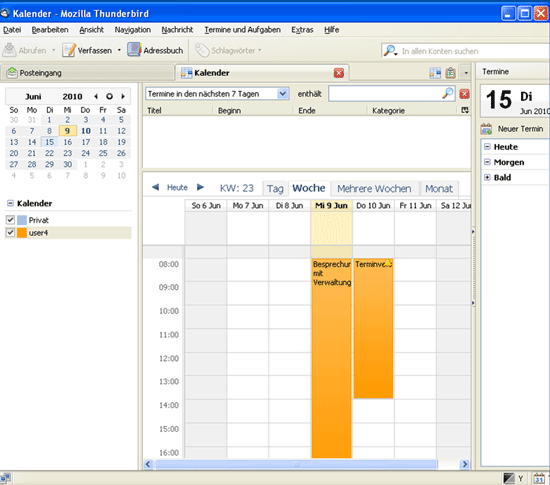Click the Neuer Termin calendar icon

(486, 129)
